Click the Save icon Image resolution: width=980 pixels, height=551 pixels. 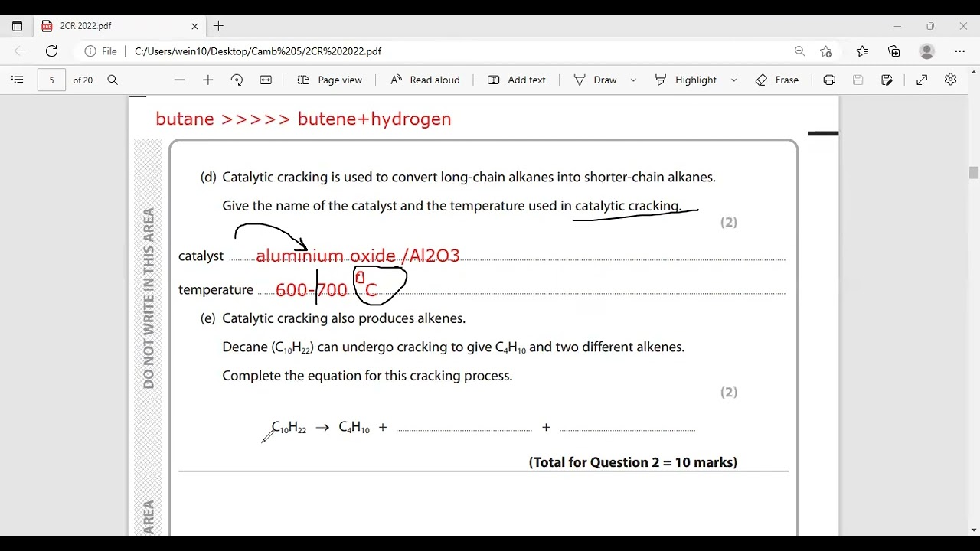coord(858,80)
